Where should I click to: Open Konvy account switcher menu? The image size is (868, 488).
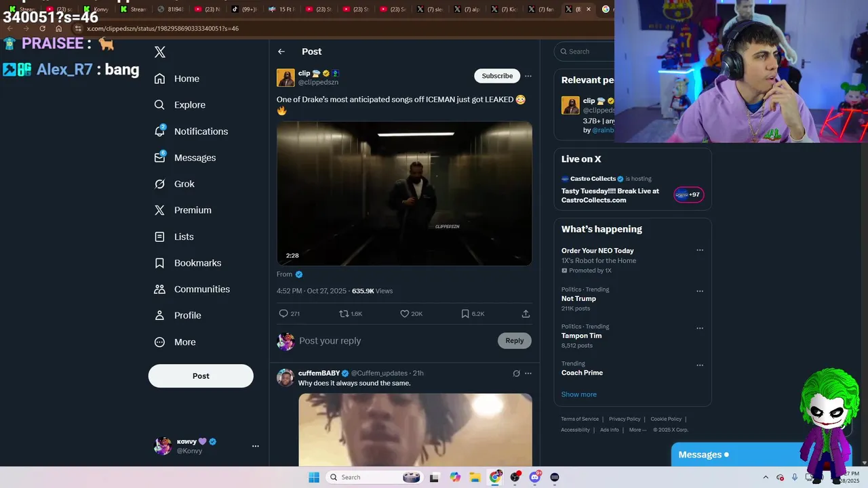[x=206, y=446]
